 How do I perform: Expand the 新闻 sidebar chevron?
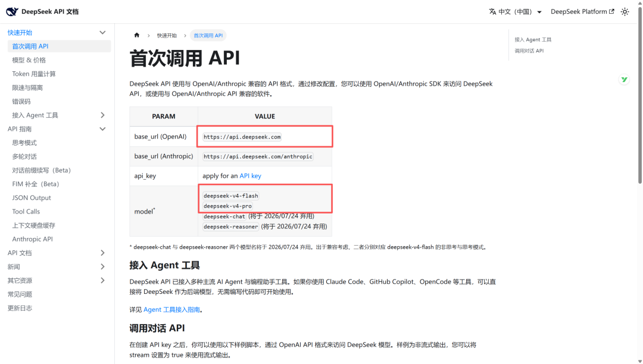pyautogui.click(x=102, y=266)
